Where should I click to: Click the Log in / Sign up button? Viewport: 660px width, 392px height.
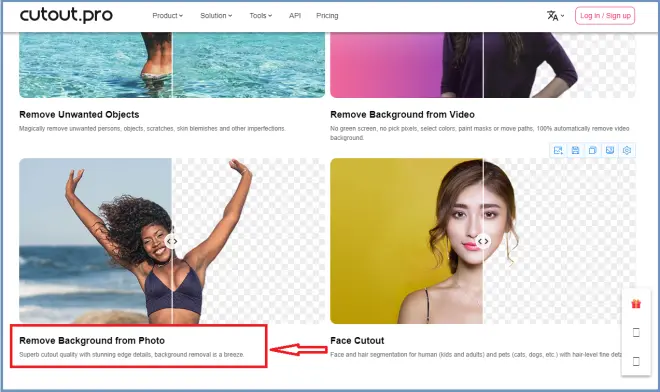(x=605, y=16)
